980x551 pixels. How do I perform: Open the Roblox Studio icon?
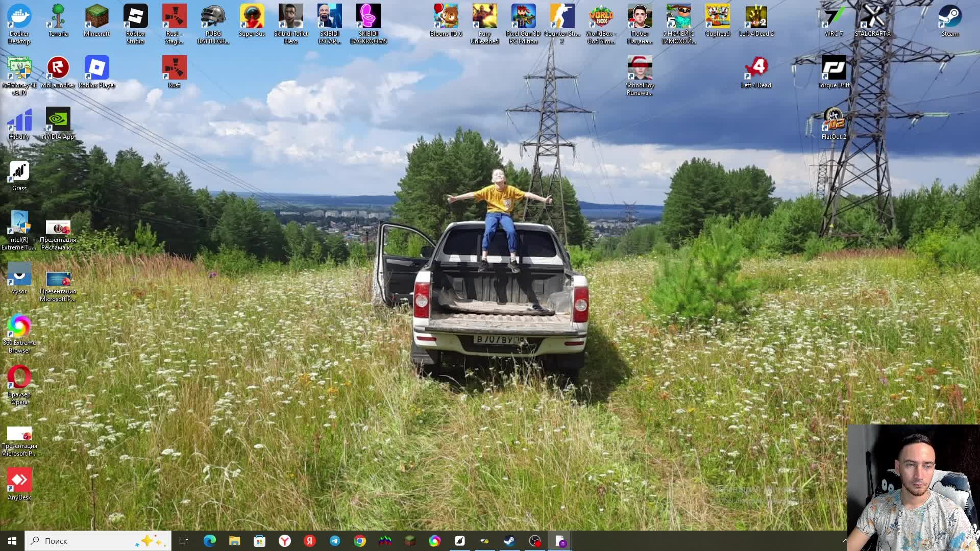[135, 17]
